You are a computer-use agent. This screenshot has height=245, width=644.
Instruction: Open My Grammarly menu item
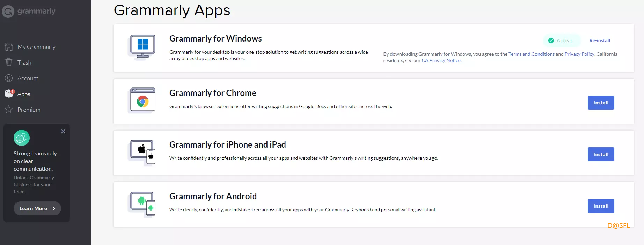pos(36,47)
